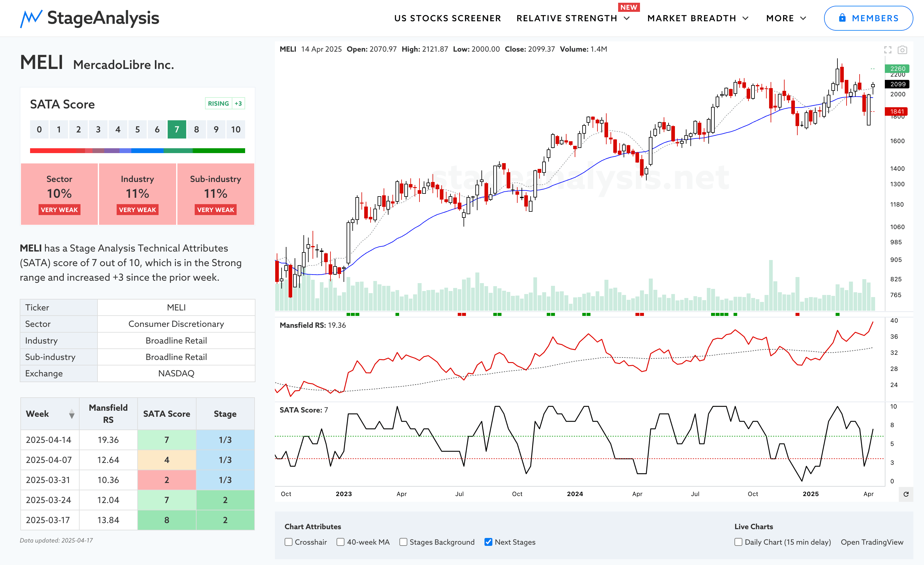Click the MELI ticker table value
Screen dimensions: 924x565
pyautogui.click(x=176, y=307)
